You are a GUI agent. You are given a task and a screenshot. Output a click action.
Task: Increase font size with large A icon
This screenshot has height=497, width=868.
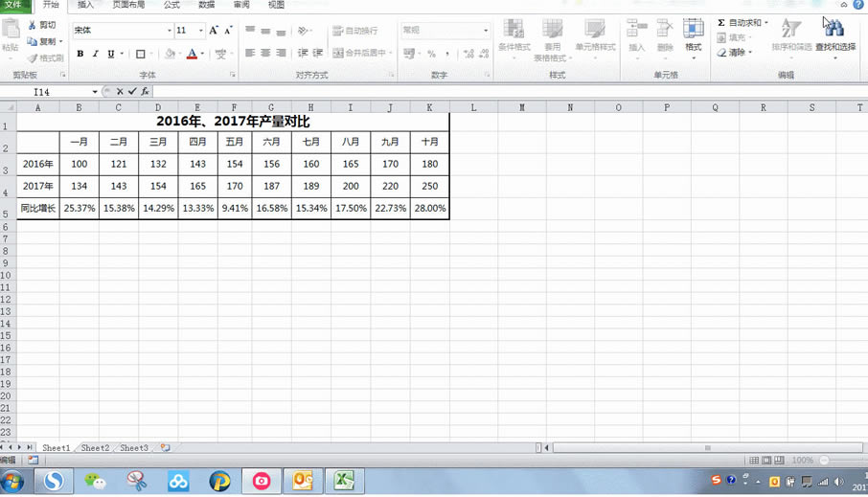(214, 31)
